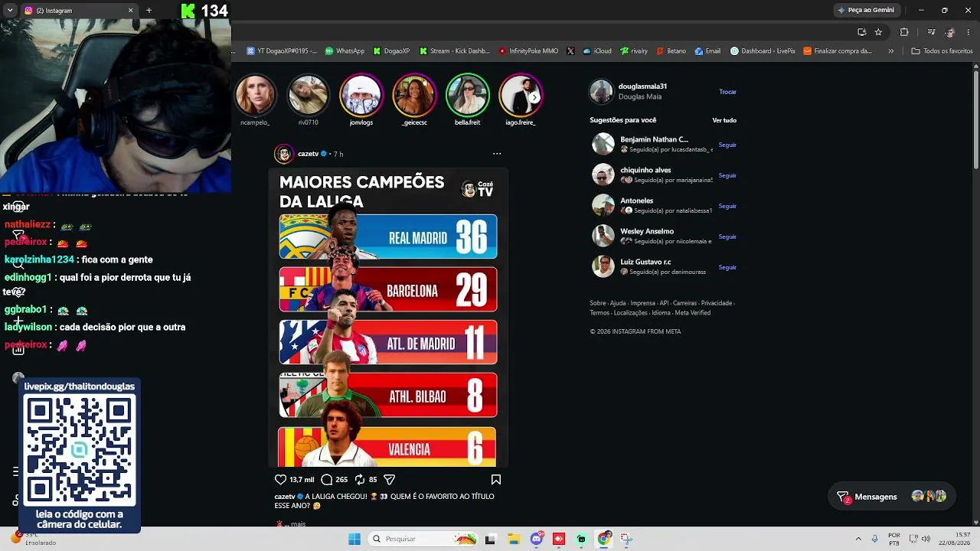This screenshot has height=551, width=980.
Task: Follow Luiz Gustavo r.c
Action: (727, 267)
